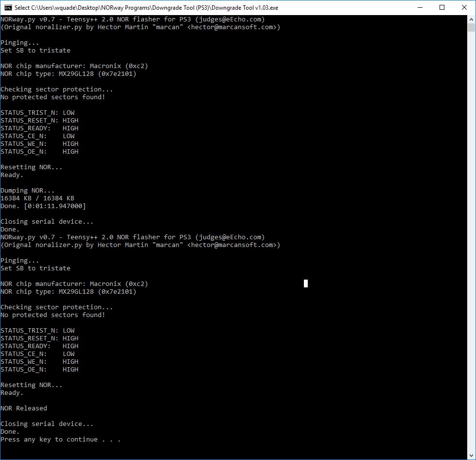
Task: Click the "Dumping NOR..." line
Action: tap(28, 191)
